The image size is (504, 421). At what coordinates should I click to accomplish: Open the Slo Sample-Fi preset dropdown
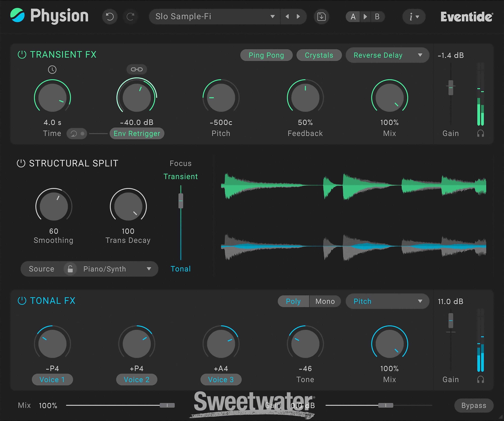click(x=214, y=17)
